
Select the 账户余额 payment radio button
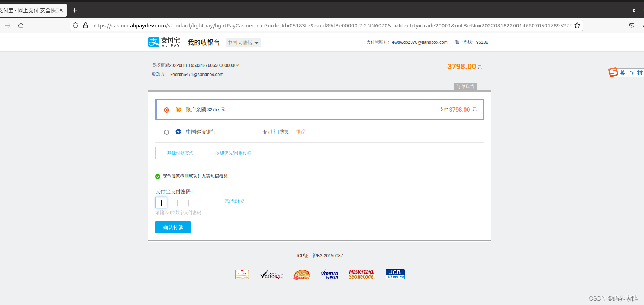tap(167, 110)
